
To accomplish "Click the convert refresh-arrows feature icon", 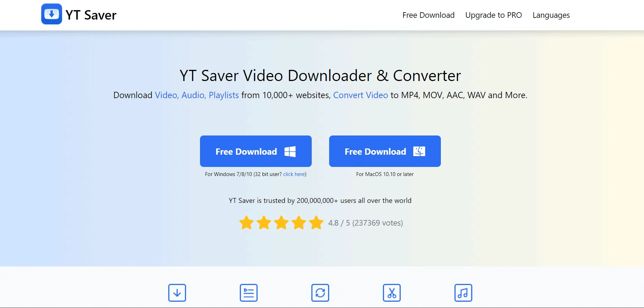I will (x=320, y=293).
